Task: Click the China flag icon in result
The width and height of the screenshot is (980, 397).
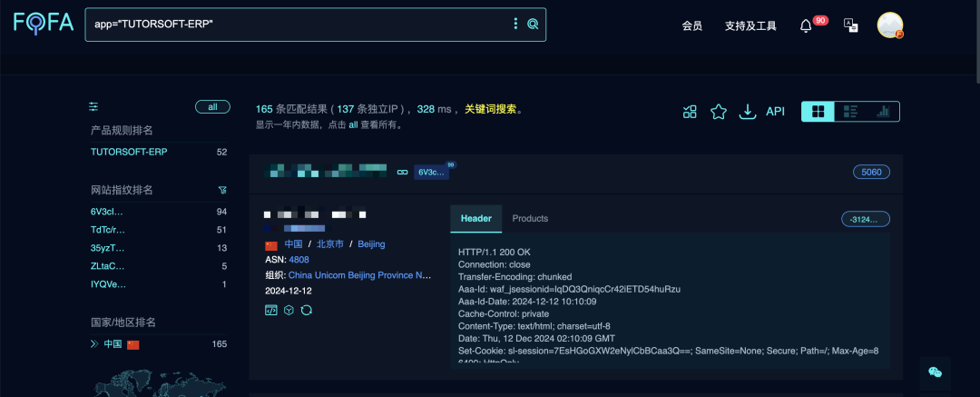Action: click(271, 244)
